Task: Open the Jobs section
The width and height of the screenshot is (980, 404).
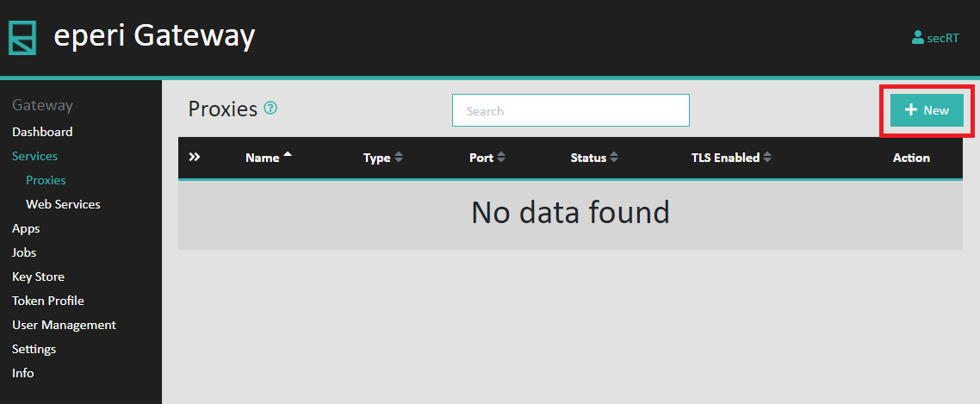Action: tap(24, 252)
